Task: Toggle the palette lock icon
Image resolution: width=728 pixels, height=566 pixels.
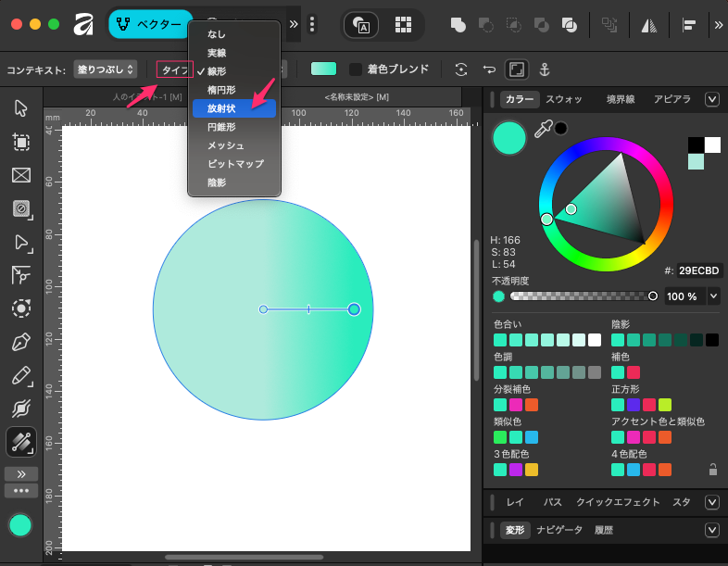Action: click(x=712, y=470)
